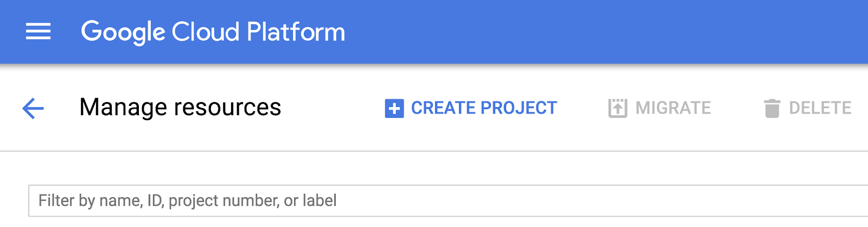The height and width of the screenshot is (227, 868).
Task: Click the word Platform in the header
Action: [x=296, y=31]
